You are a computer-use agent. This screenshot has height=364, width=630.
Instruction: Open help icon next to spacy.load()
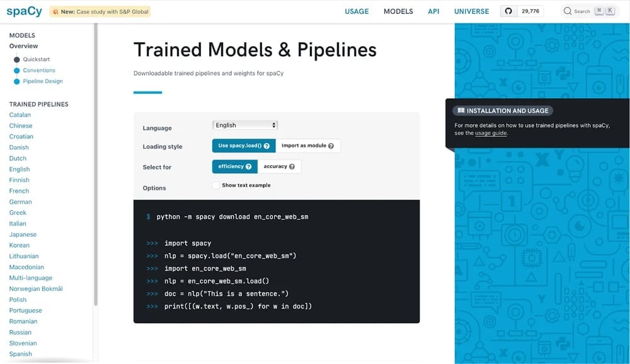[266, 146]
